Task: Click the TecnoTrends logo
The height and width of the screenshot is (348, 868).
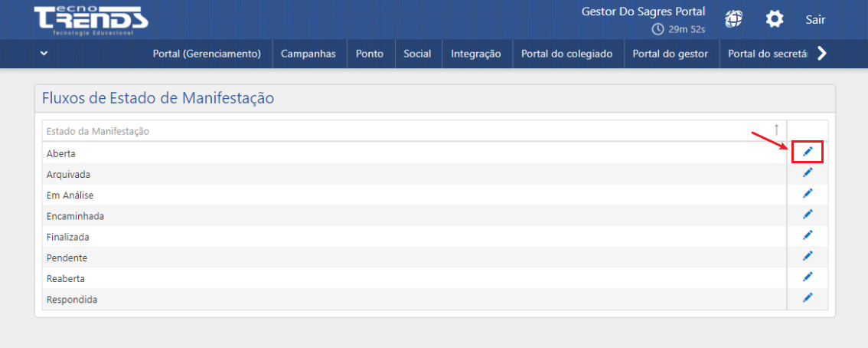Action: [91, 21]
